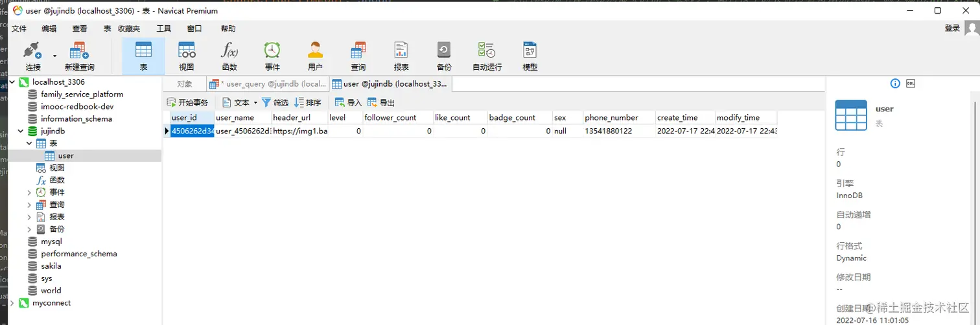980x325 pixels.
Task: Show the DDL panel icon
Action: pos(911,84)
